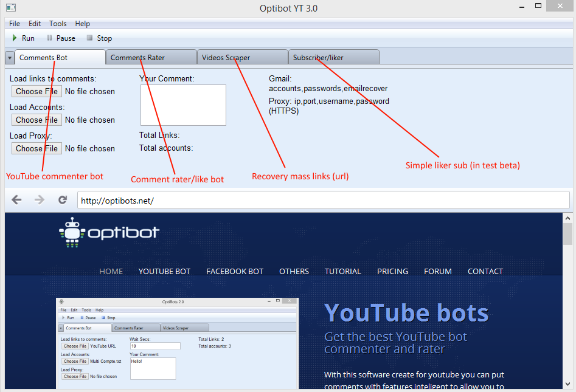Open the HOME link on the website
This screenshot has height=392, width=576.
(x=111, y=271)
